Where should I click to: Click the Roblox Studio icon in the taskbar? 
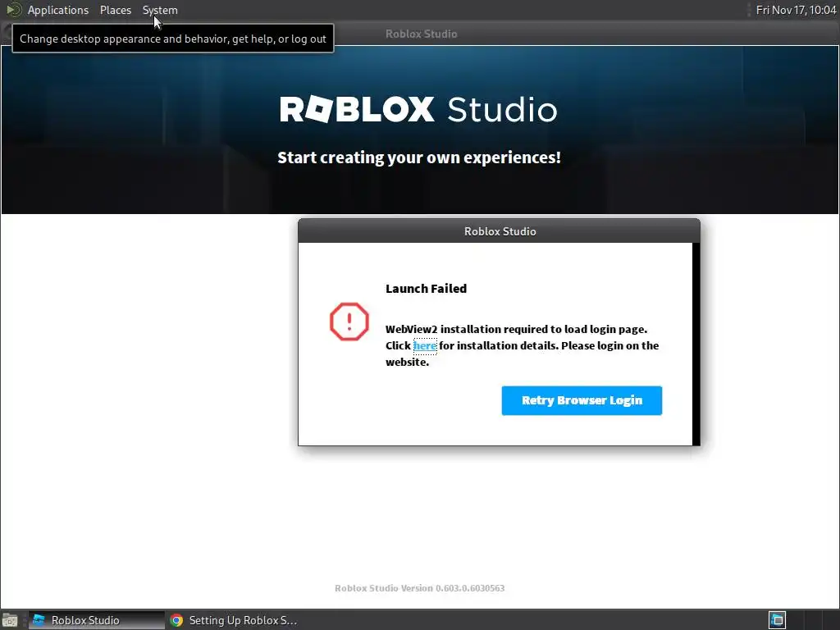tap(39, 620)
